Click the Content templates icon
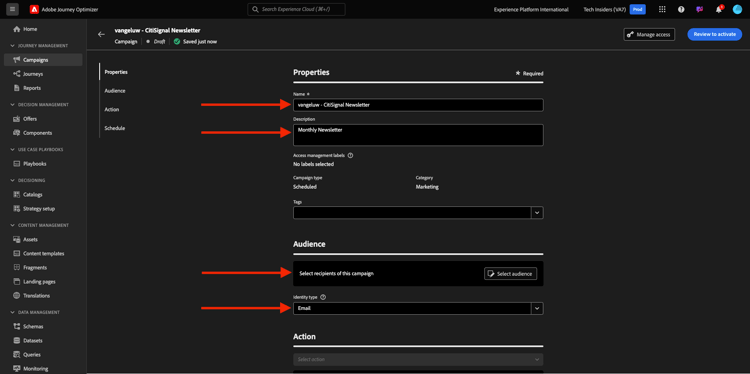 [17, 253]
